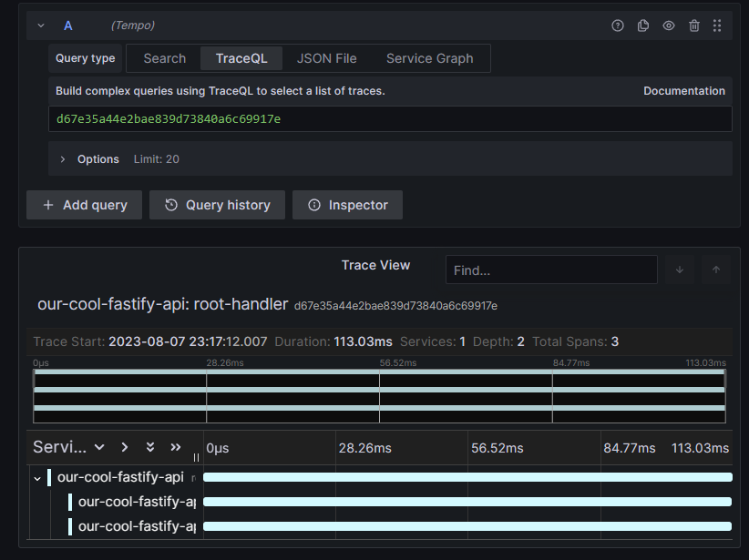The height and width of the screenshot is (560, 749).
Task: Collapse the root-handler span in the tree
Action: point(37,477)
